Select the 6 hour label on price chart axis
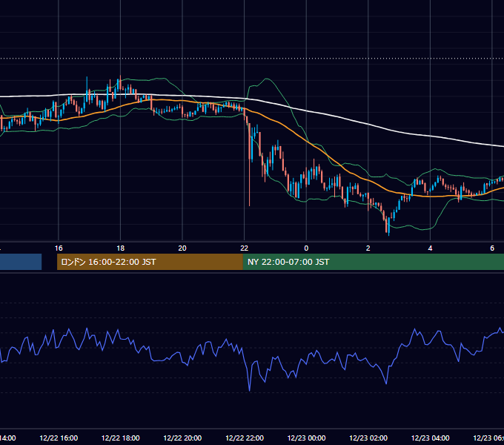The width and height of the screenshot is (504, 445). [492, 248]
